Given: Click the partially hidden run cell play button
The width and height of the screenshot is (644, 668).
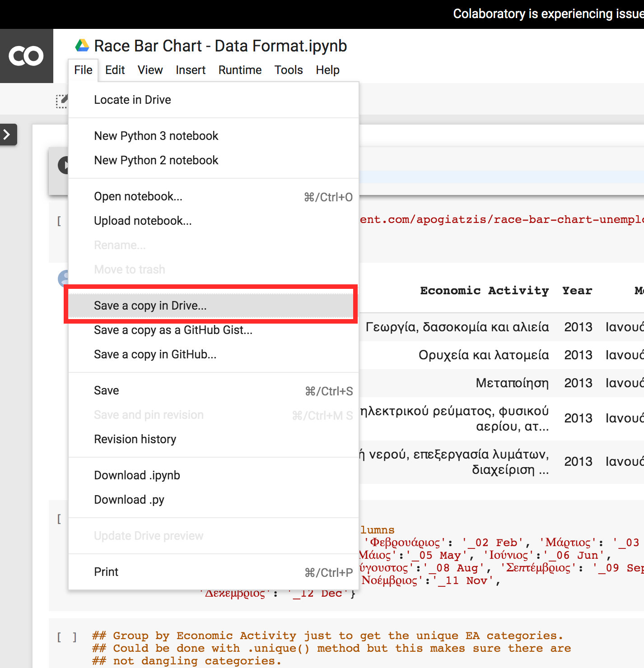Looking at the screenshot, I should click(x=63, y=165).
